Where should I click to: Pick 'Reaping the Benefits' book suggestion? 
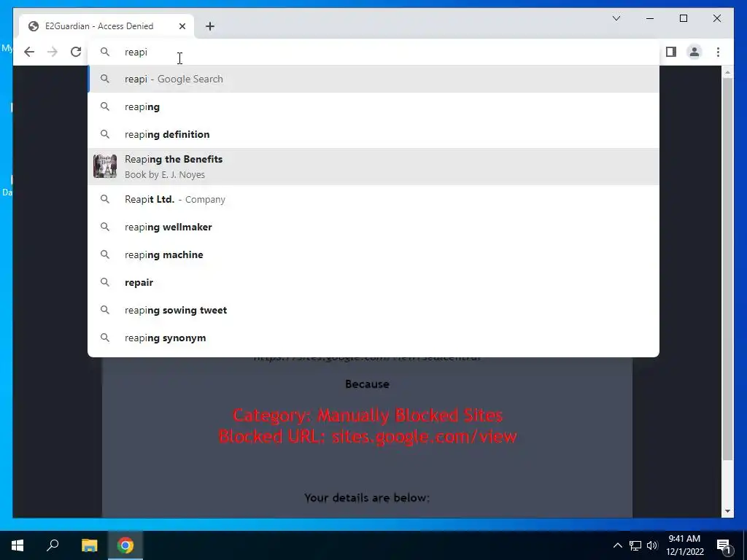pos(373,167)
